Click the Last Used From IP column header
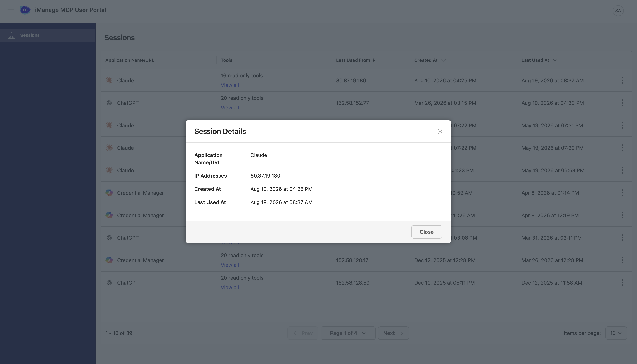The width and height of the screenshot is (637, 364). click(355, 60)
